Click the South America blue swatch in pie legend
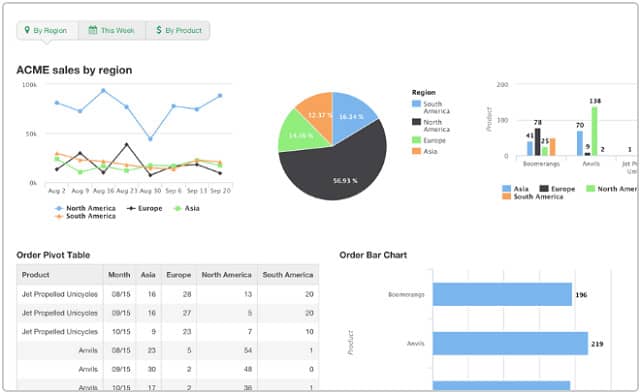Viewport: 640px width, 392px height. [x=416, y=104]
